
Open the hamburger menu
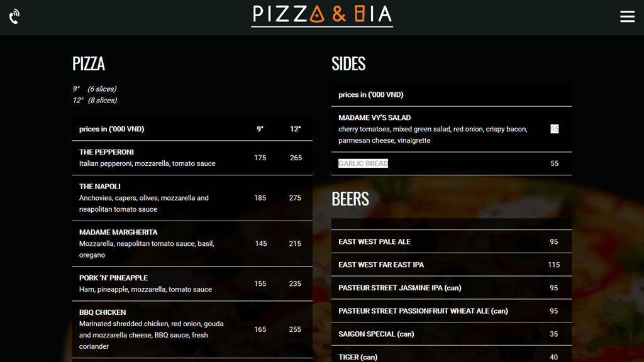(x=627, y=16)
